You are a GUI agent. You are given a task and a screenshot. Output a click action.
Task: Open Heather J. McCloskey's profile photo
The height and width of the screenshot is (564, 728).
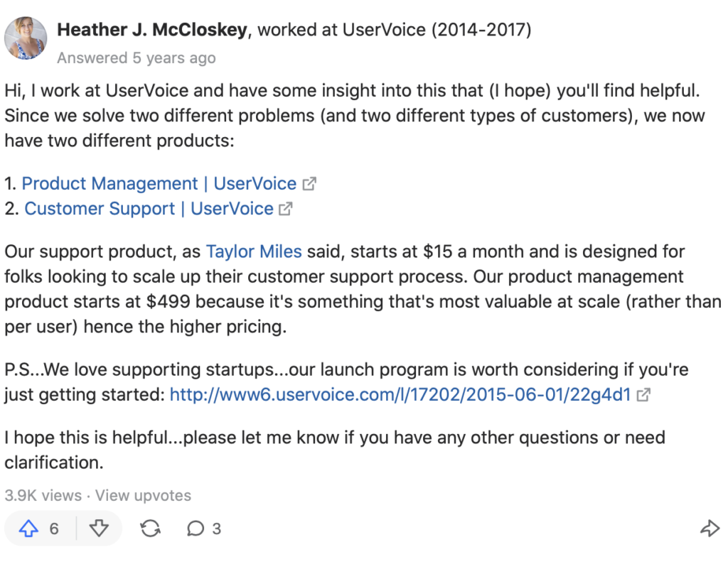pos(26,38)
